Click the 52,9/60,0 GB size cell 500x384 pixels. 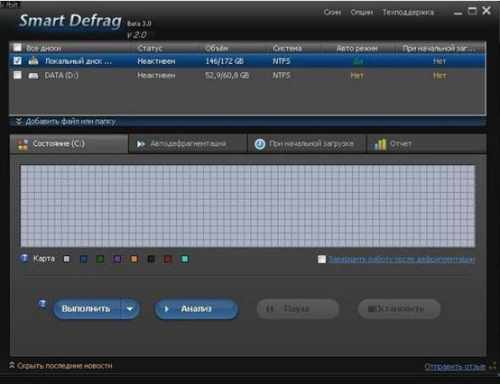point(227,76)
